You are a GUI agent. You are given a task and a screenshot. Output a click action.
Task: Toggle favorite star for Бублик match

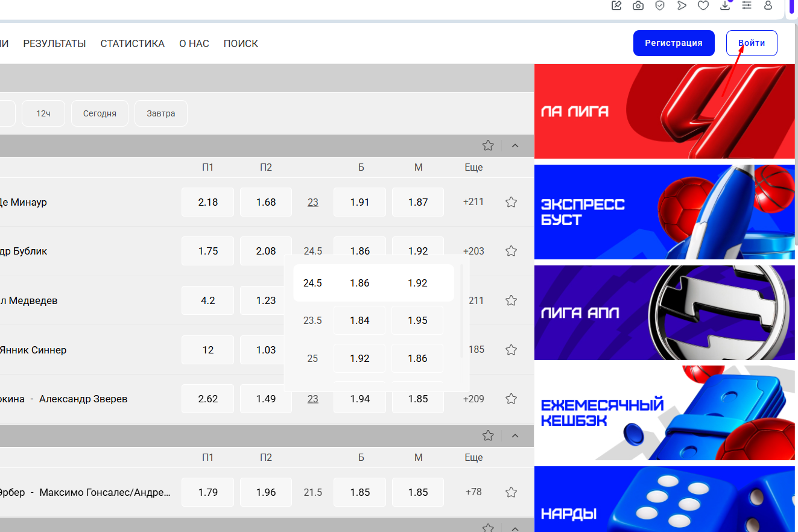pyautogui.click(x=511, y=251)
